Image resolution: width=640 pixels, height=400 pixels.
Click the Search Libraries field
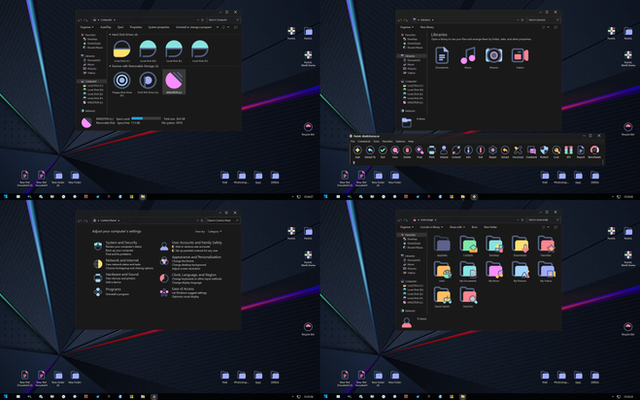[543, 20]
